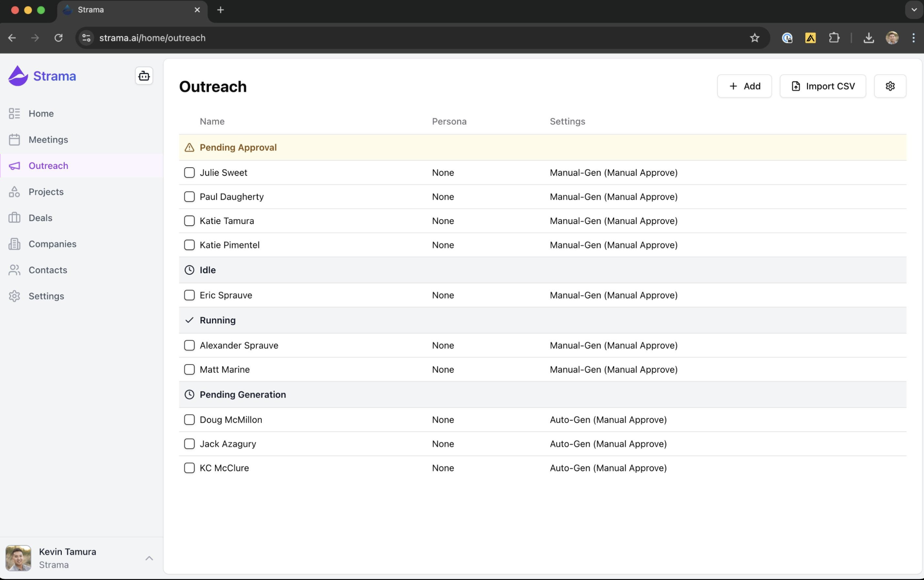Bookmark this page with the star icon
The width and height of the screenshot is (924, 580).
pyautogui.click(x=754, y=38)
